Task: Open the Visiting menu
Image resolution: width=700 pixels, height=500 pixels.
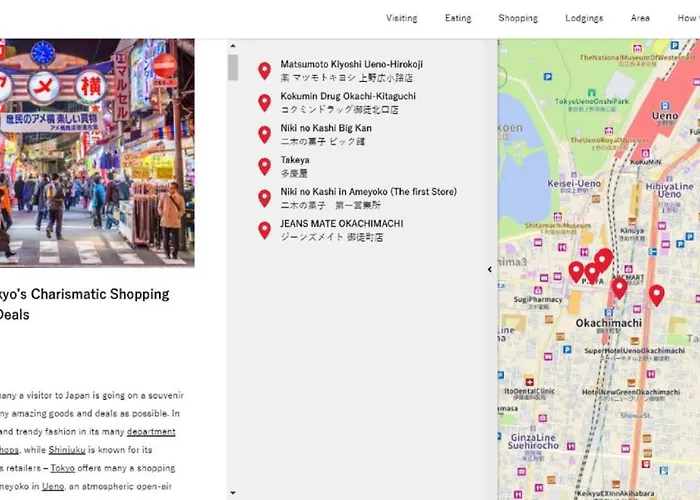Action: coord(402,18)
